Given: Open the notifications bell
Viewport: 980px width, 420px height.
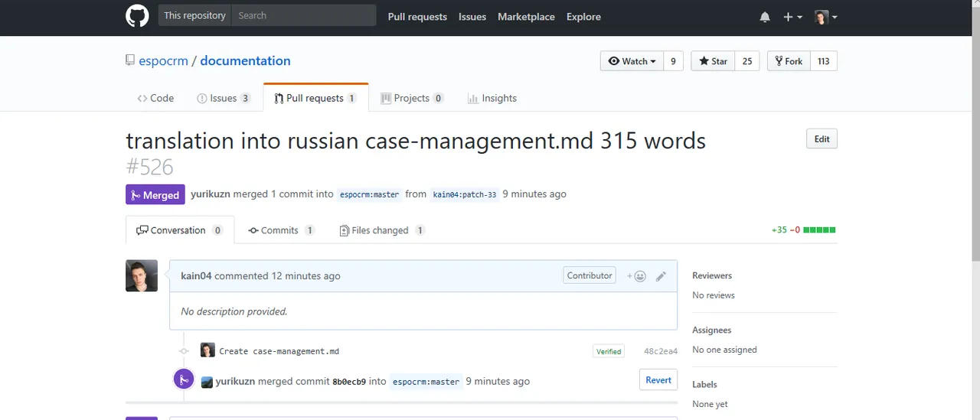Looking at the screenshot, I should coord(765,17).
